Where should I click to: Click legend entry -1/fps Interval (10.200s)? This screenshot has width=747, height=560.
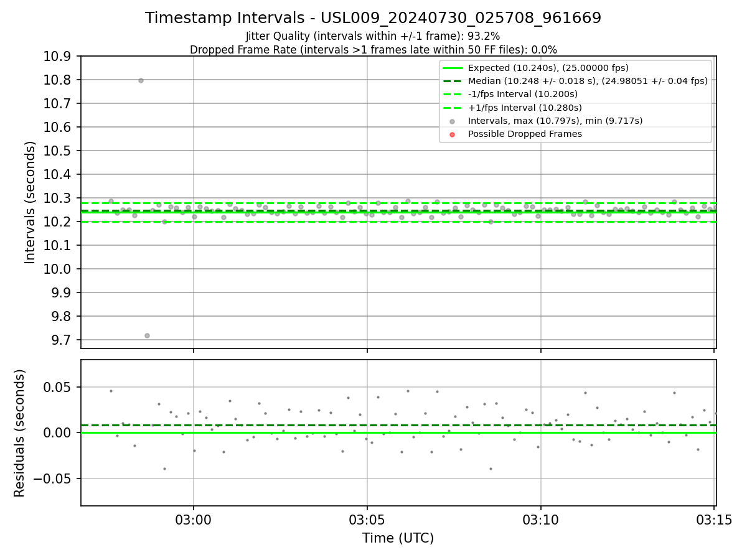pos(523,94)
